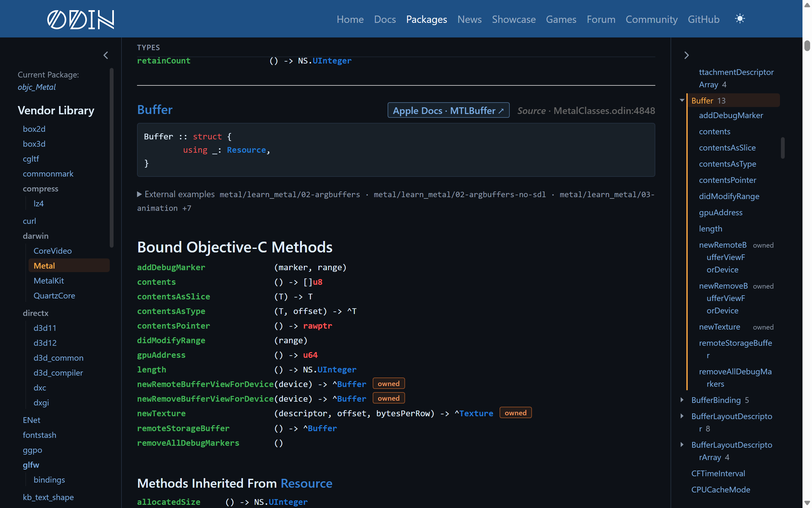Open source link MetalClasses.odin:4848
Screen dimensions: 812x508
(x=604, y=110)
